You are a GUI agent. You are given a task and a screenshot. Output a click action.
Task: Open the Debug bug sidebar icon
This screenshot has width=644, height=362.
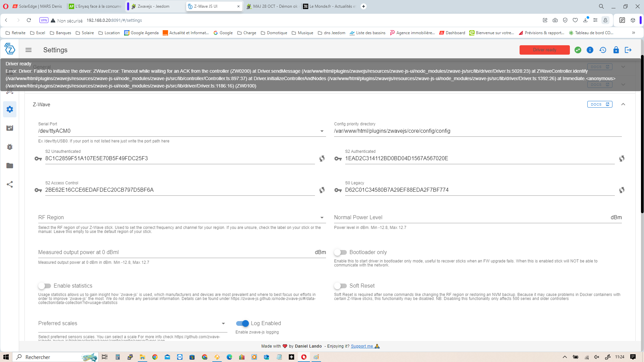[x=10, y=147]
